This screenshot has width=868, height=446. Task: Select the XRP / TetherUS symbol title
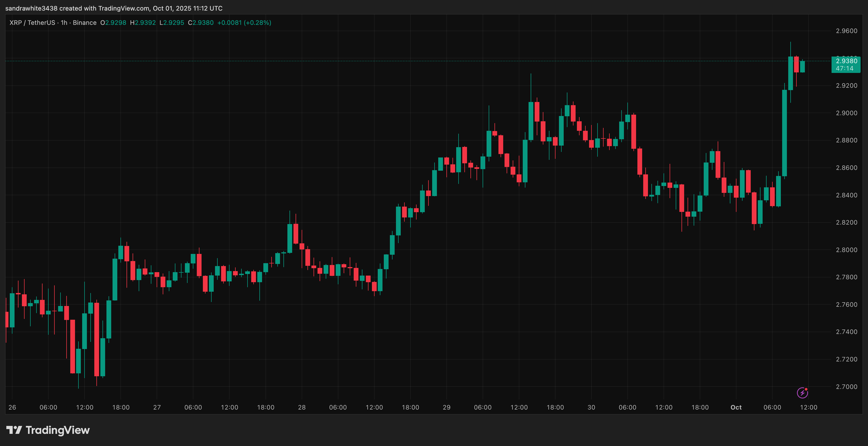point(32,22)
